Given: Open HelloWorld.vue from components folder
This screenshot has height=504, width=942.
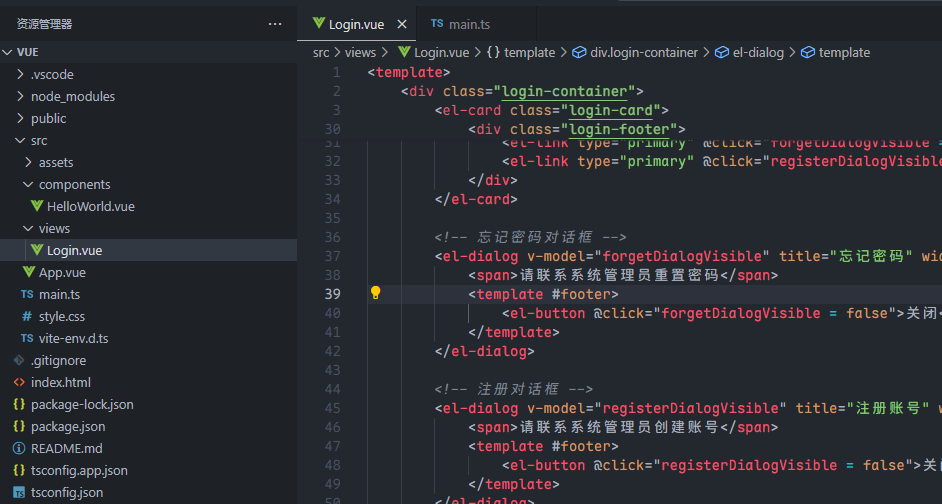Looking at the screenshot, I should click(90, 206).
